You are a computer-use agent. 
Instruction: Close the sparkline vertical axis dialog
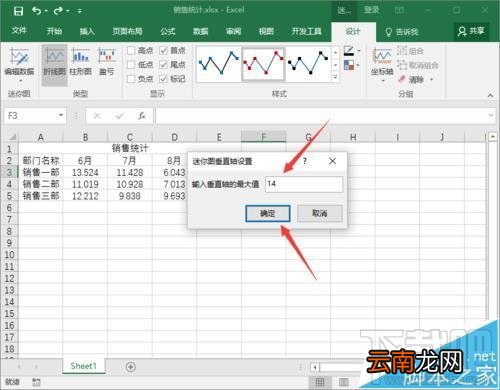[332, 161]
